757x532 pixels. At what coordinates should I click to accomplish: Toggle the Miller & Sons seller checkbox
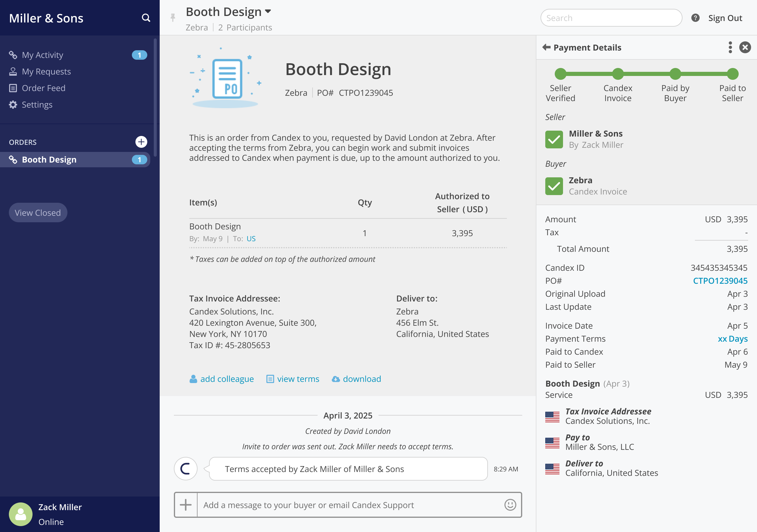click(554, 140)
